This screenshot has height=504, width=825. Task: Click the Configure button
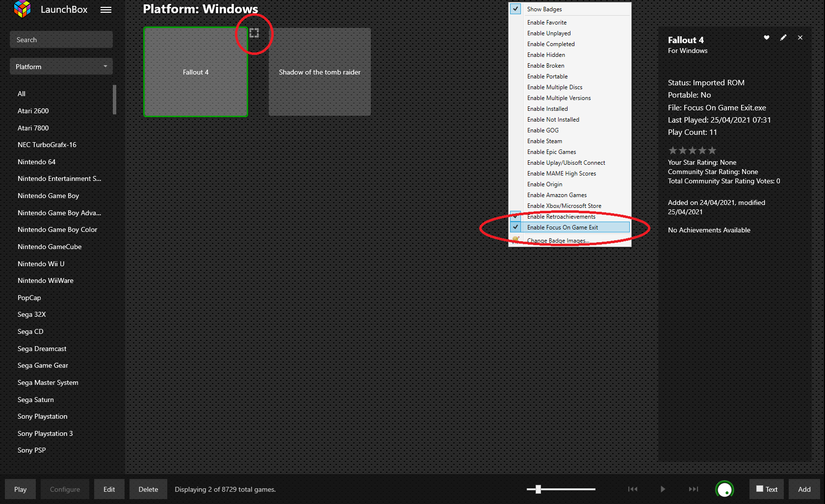coord(65,489)
